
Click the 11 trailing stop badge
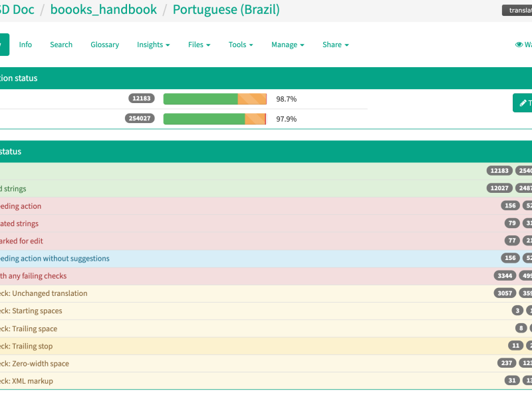click(x=516, y=346)
